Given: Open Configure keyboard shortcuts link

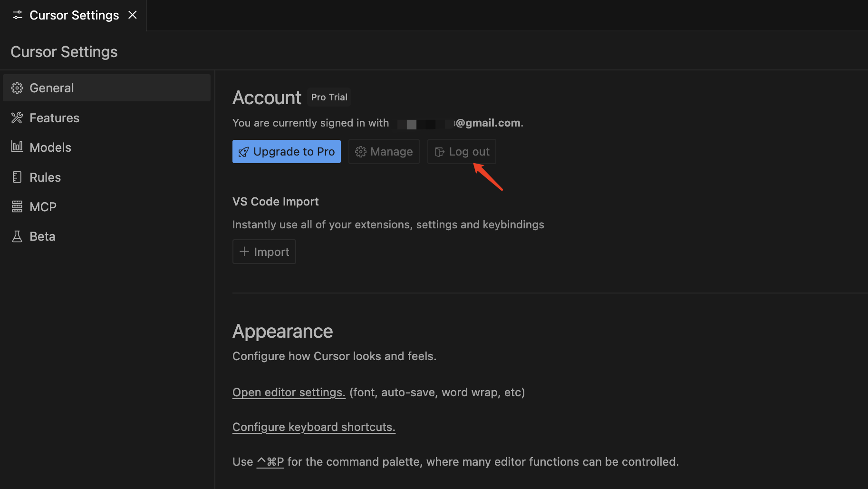Looking at the screenshot, I should coord(314,427).
